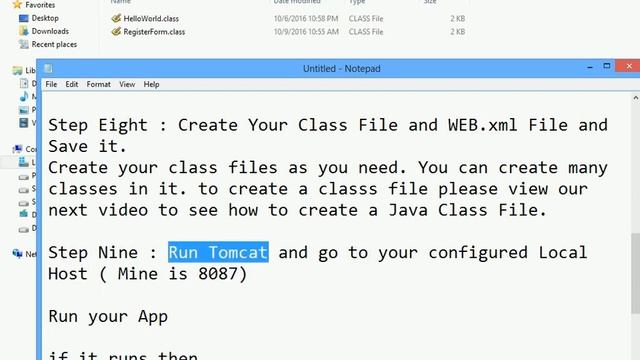Open the View menu in Notepad
640x360 pixels.
127,84
